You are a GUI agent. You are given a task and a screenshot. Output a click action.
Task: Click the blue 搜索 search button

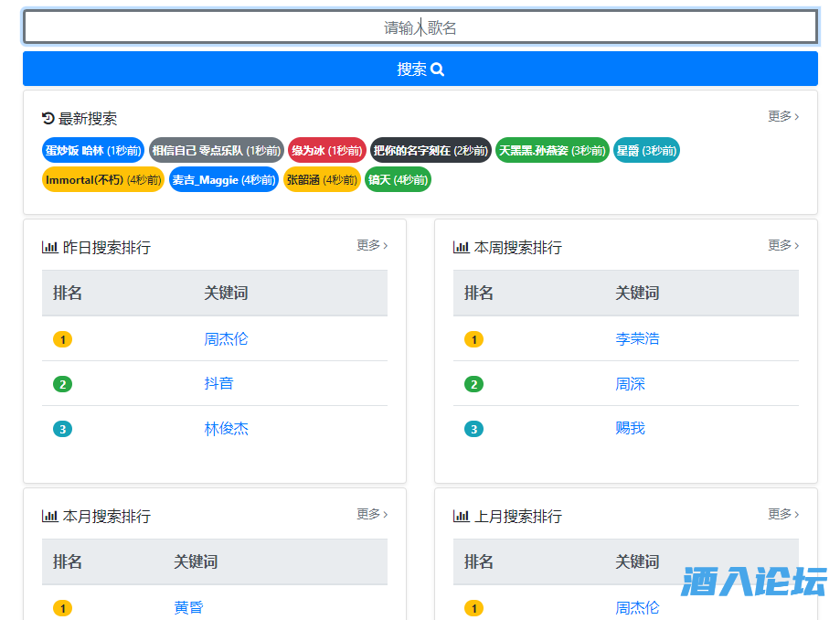pyautogui.click(x=420, y=69)
